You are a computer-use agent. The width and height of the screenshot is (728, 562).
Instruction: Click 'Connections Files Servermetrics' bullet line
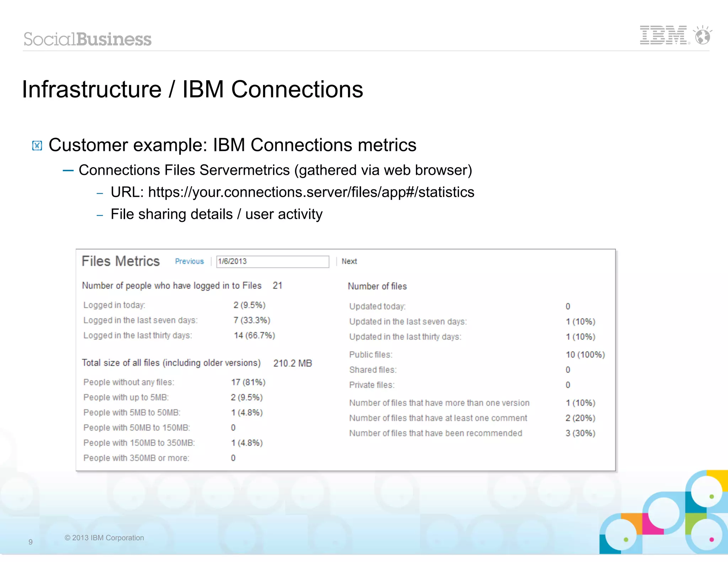pos(275,171)
